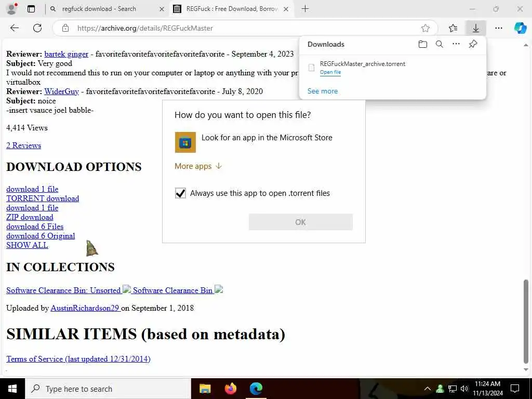This screenshot has width=532, height=399.
Task: Click the Windows taskbar search box
Action: coord(108,389)
